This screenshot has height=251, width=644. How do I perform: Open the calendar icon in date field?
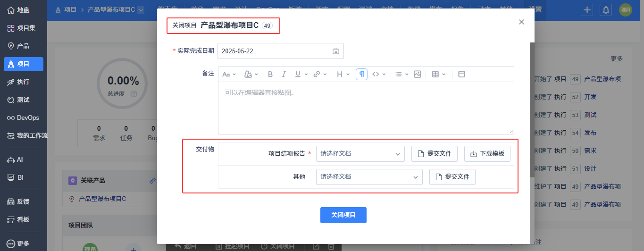(x=336, y=51)
